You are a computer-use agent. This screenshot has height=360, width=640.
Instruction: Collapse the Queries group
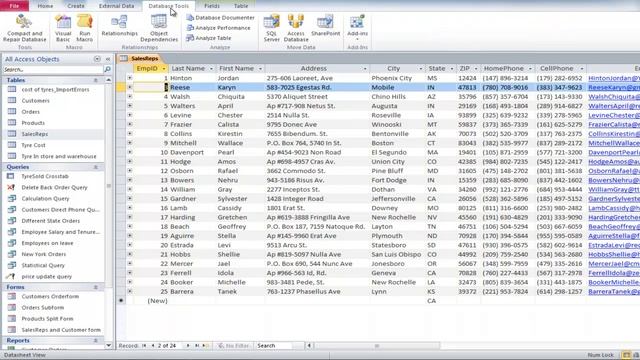pyautogui.click(x=96, y=167)
